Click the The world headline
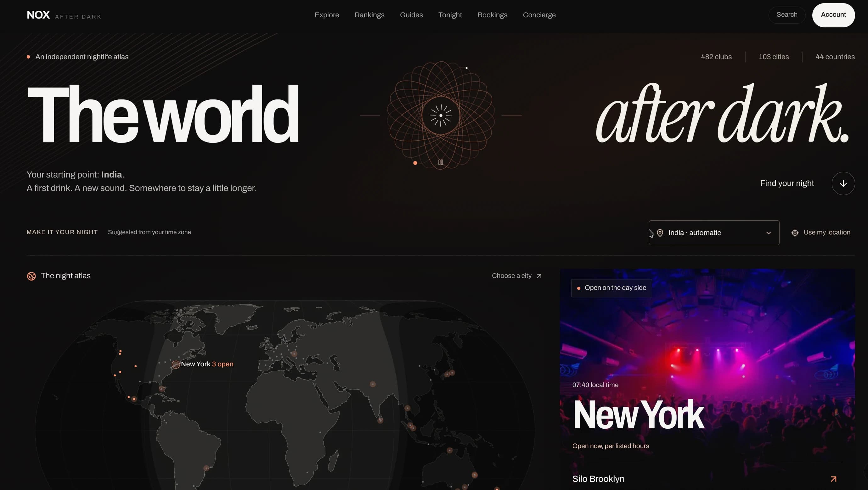868x490 pixels. [163, 114]
